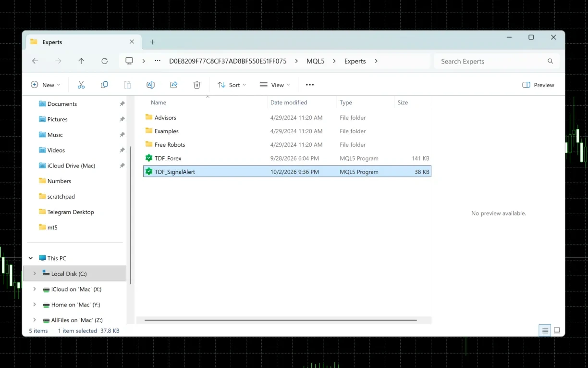Open the New dropdown menu
588x368 pixels.
click(46, 85)
